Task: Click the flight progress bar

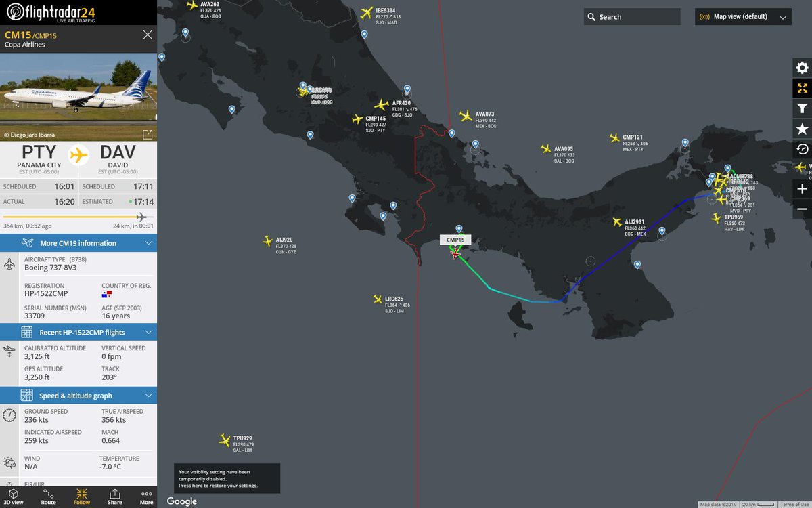Action: (x=78, y=217)
